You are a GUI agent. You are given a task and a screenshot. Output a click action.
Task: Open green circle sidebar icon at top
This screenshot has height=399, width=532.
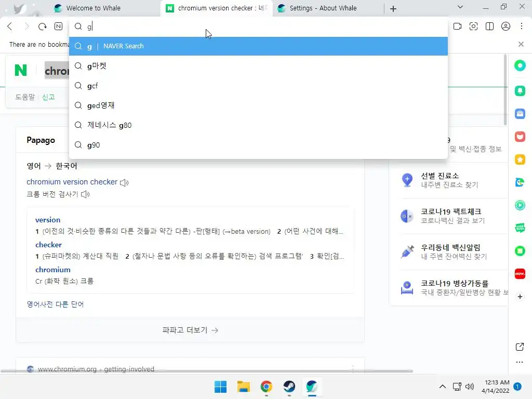point(520,65)
